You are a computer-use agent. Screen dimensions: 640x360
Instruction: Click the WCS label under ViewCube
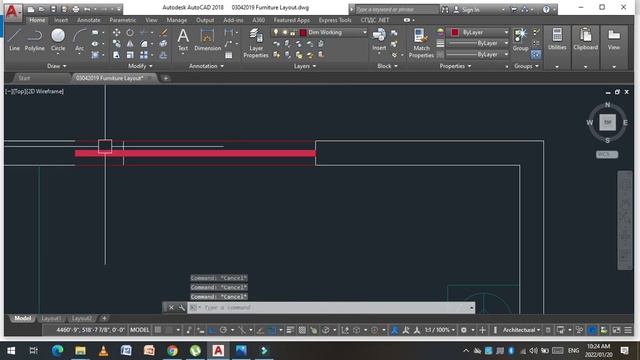[x=607, y=154]
